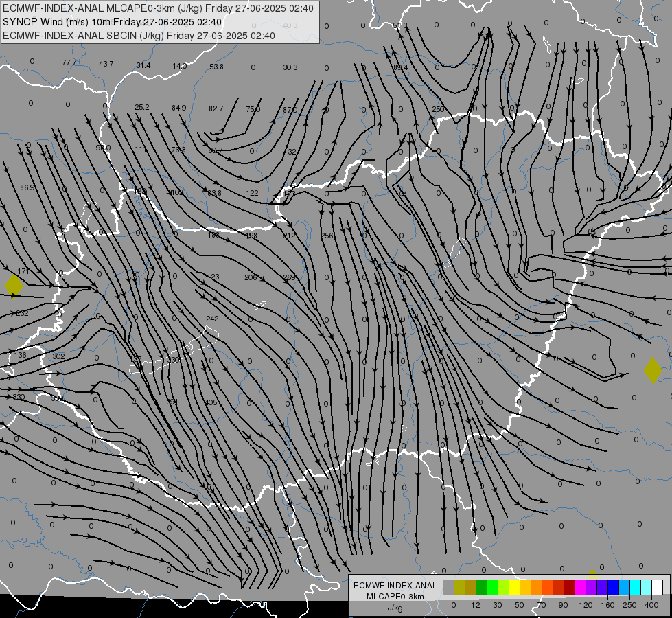The height and width of the screenshot is (618, 672).
Task: Click the olive diamond marker at the map's east edge
Action: click(x=653, y=369)
